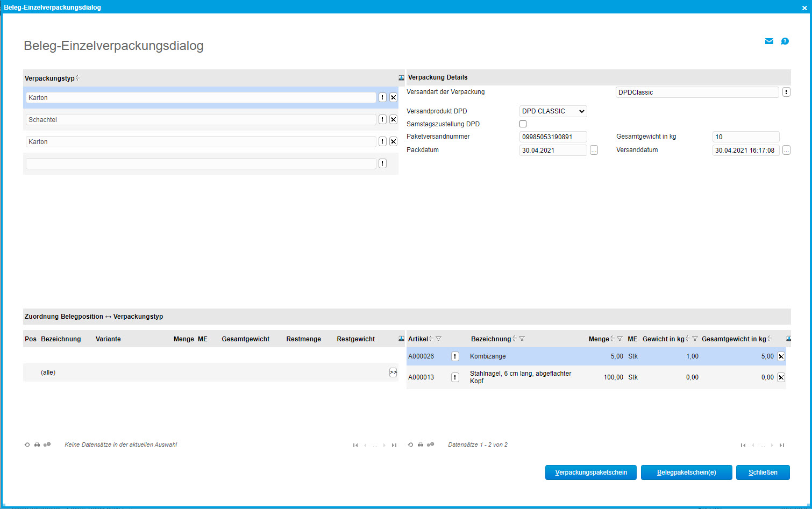812x509 pixels.
Task: Open Versanddatum date picker button
Action: 786,150
